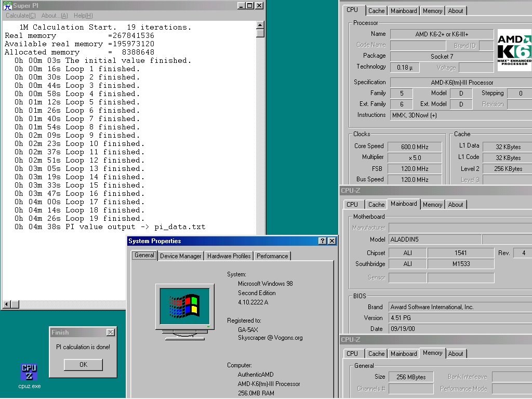The width and height of the screenshot is (532, 399).
Task: Click the 'Loop 19 finished.' line in Super PI
Action: 79,219
